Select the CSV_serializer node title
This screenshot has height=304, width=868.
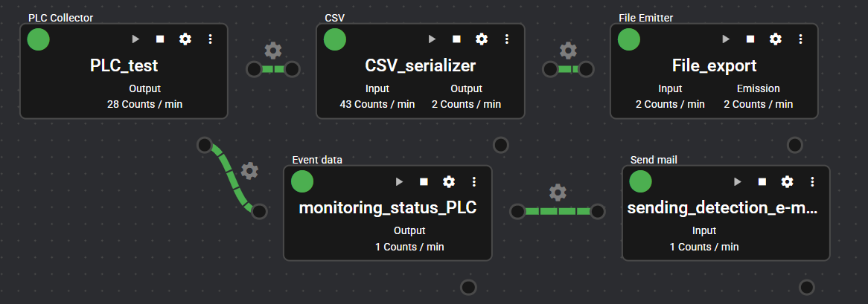pos(420,66)
